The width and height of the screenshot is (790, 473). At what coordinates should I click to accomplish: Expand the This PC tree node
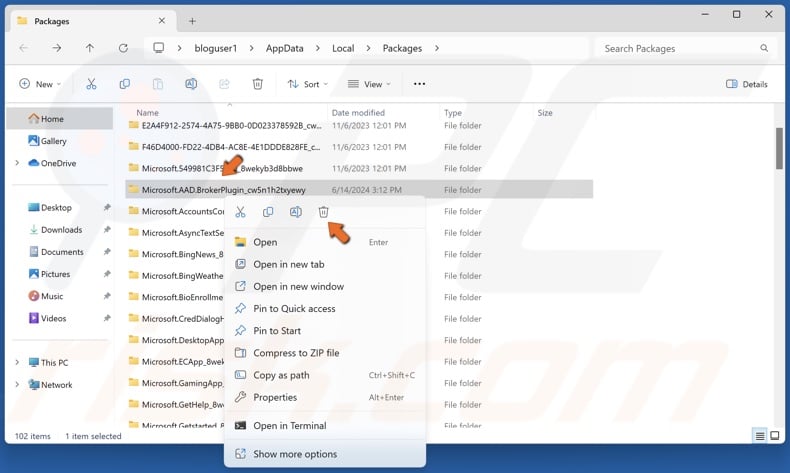coord(17,362)
